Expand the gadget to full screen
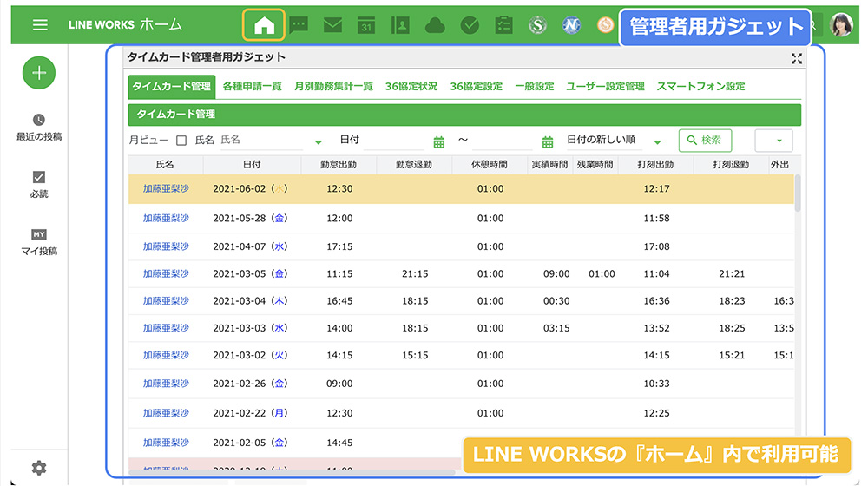Screen dimensions: 868x486 [x=797, y=59]
